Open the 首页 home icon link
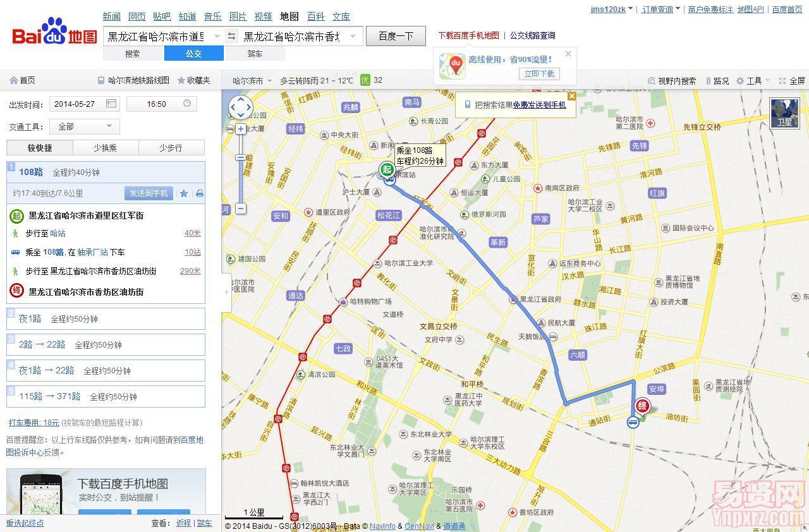 click(x=22, y=80)
